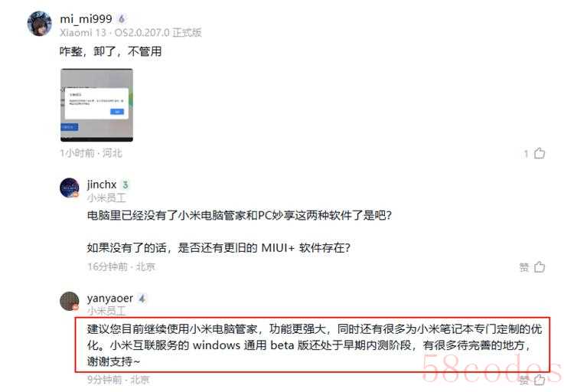This screenshot has height=392, width=574.
Task: Click level 4 badge next to yanyaoer
Action: 142,299
